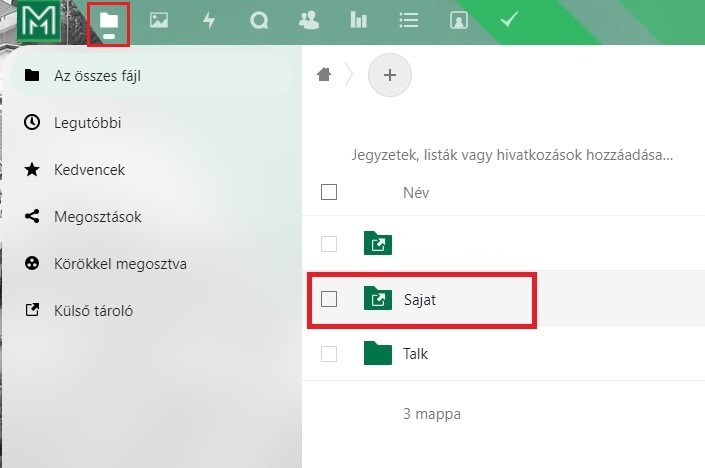The image size is (705, 468).
Task: Open the Activity lightning bolt icon
Action: click(208, 20)
